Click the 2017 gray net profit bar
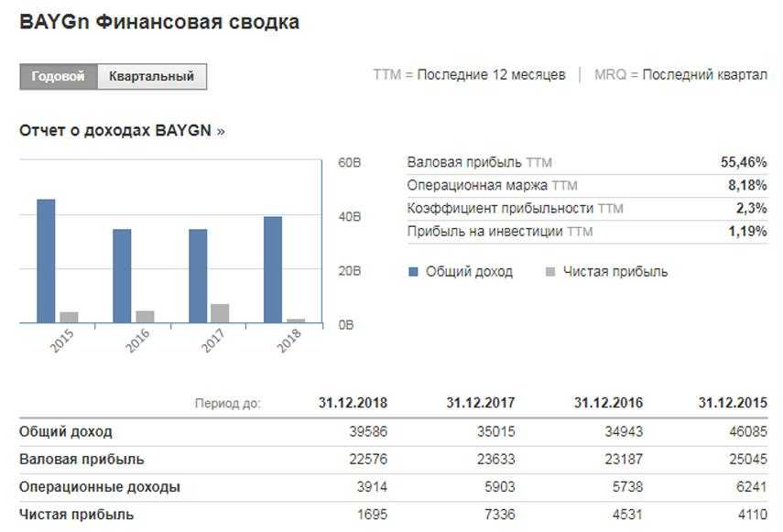The width and height of the screenshot is (783, 532). (x=220, y=313)
